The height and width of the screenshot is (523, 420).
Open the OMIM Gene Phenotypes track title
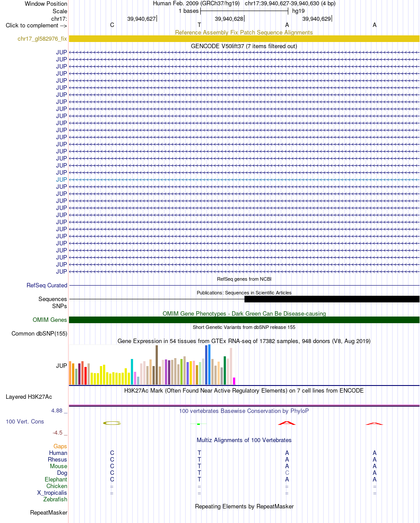(x=244, y=313)
